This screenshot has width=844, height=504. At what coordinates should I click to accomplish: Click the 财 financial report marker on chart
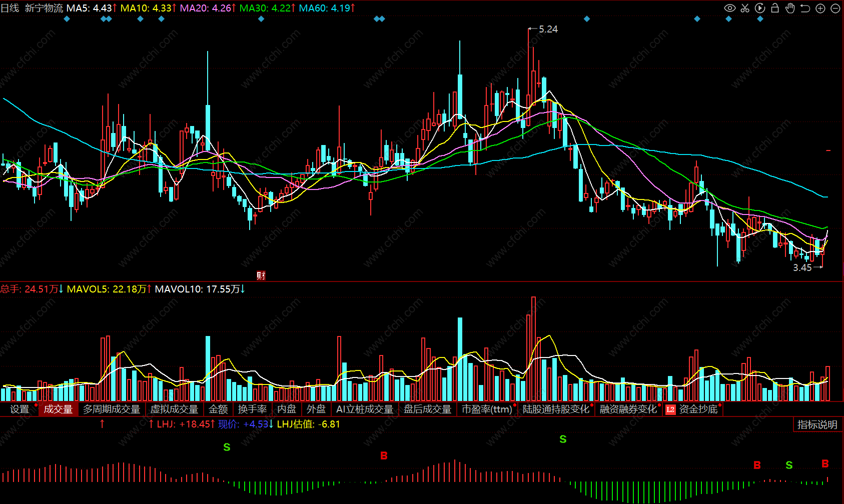(x=261, y=275)
